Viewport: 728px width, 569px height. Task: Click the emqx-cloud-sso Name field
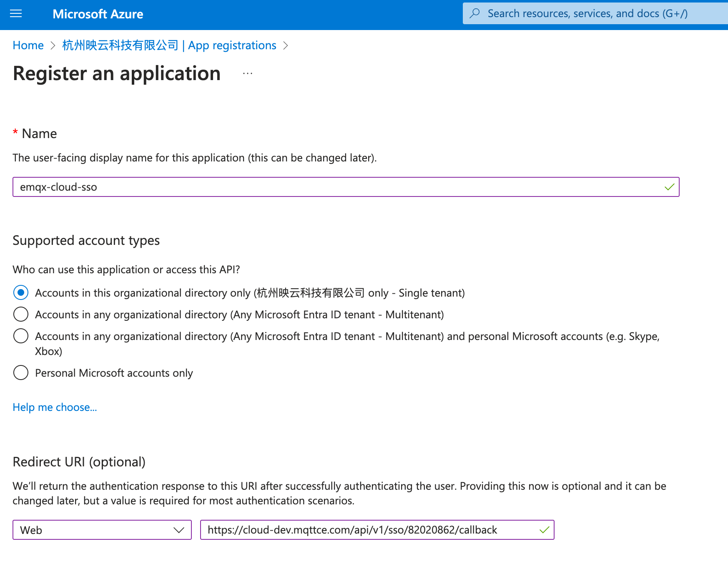coord(334,187)
